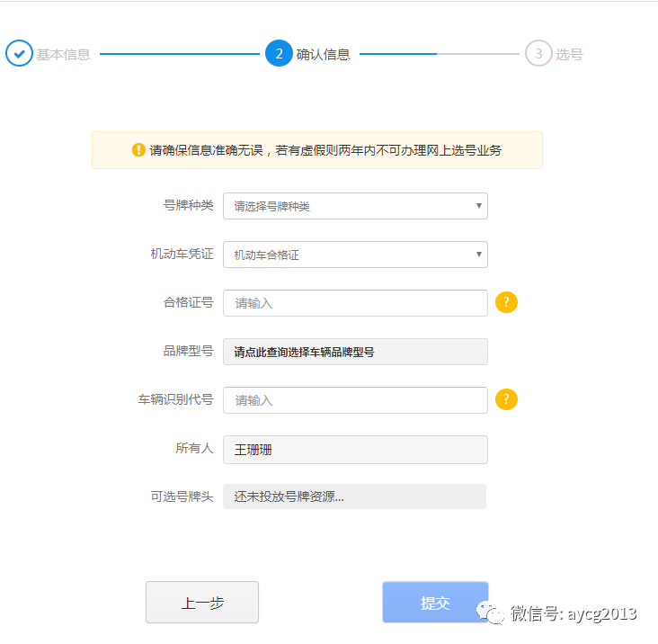Screen dimensions: 658x644
Task: Go to the 基本信息 step
Action: (x=63, y=54)
